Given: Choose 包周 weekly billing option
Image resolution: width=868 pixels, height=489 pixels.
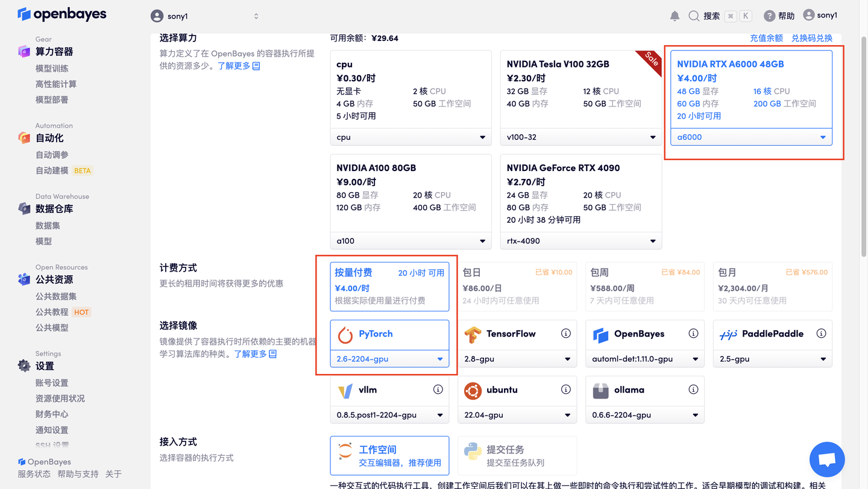Looking at the screenshot, I should click(645, 286).
